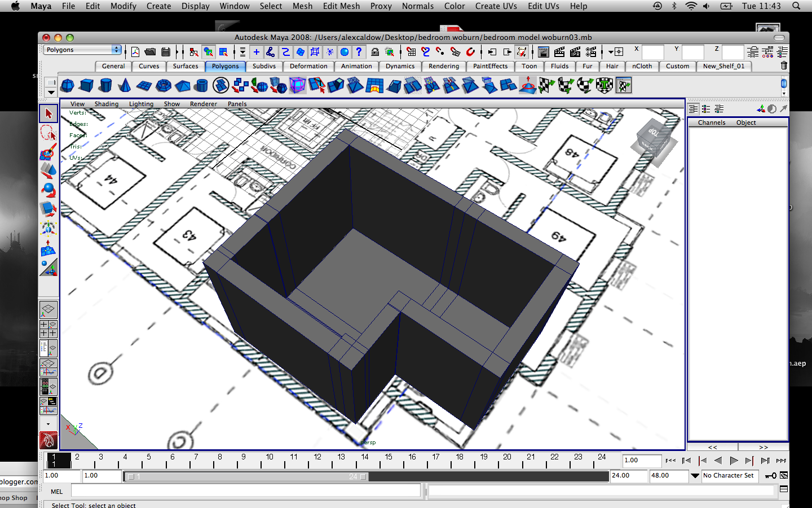Create a new scene file

tap(135, 52)
